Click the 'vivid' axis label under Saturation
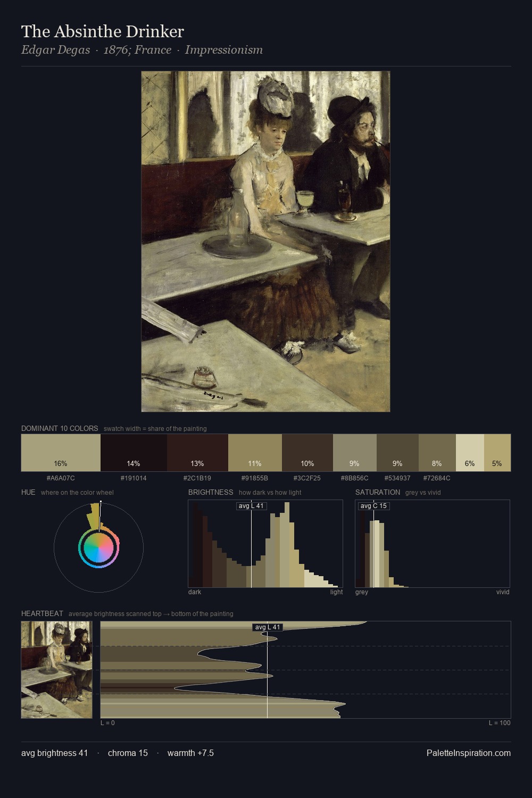This screenshot has height=798, width=532. 503,592
